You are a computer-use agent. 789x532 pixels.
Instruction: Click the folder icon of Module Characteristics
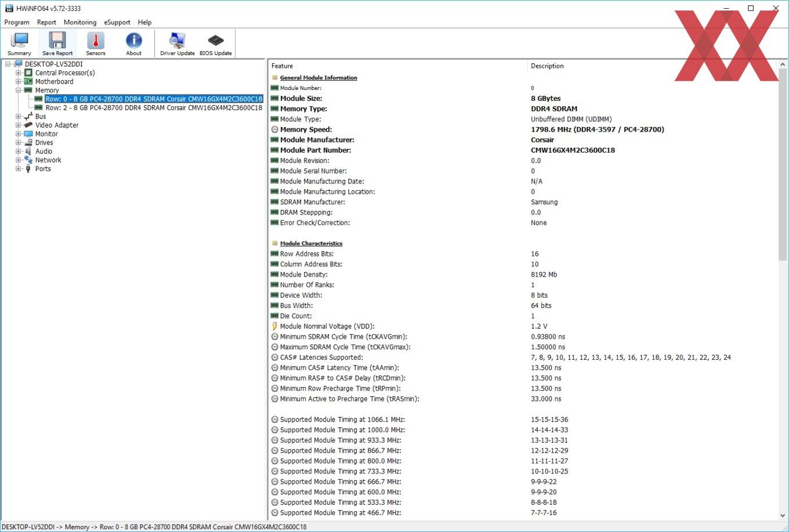click(275, 244)
